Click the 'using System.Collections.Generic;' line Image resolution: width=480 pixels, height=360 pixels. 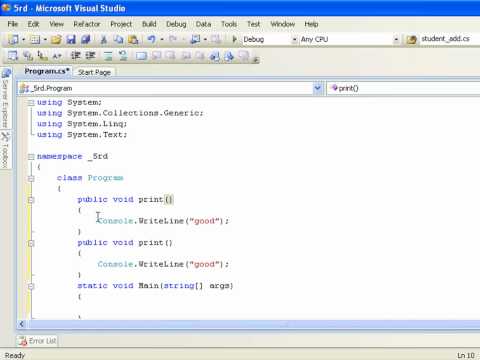(120, 113)
